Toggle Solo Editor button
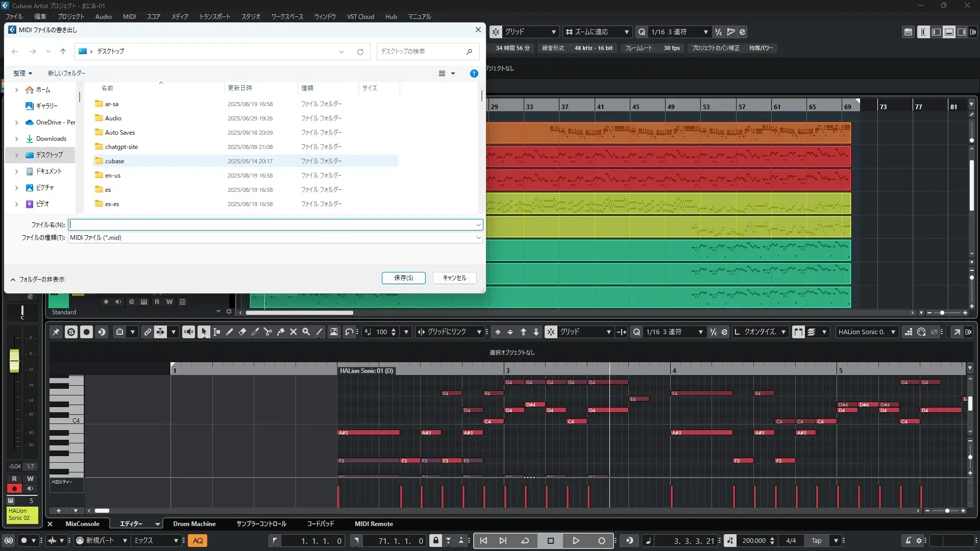This screenshot has height=551, width=980. point(71,332)
